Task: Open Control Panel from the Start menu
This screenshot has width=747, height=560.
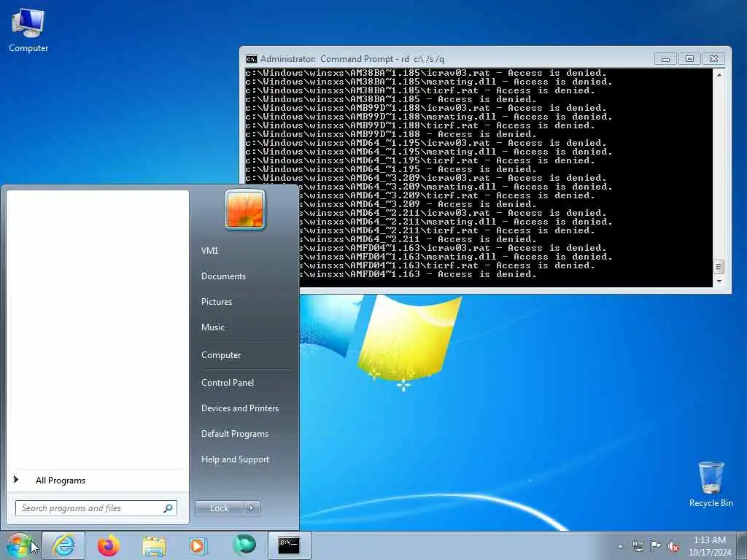Action: [228, 383]
